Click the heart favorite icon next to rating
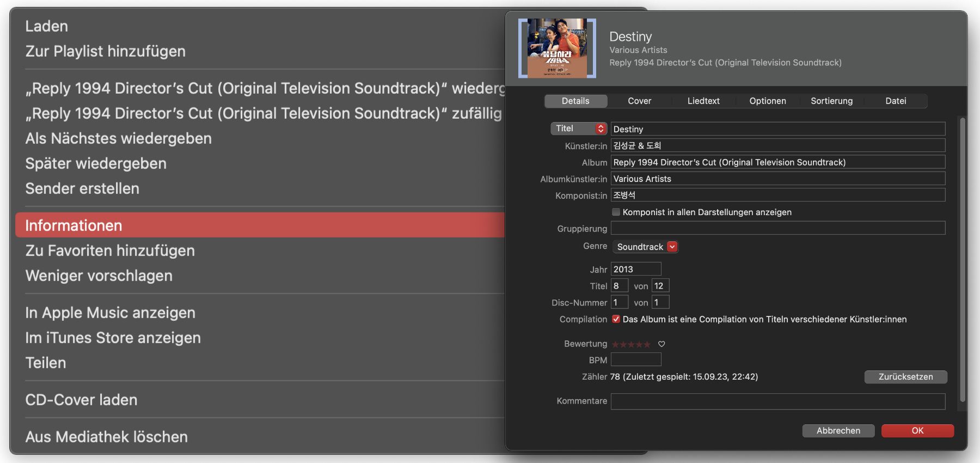Viewport: 980px width, 463px height. [661, 344]
